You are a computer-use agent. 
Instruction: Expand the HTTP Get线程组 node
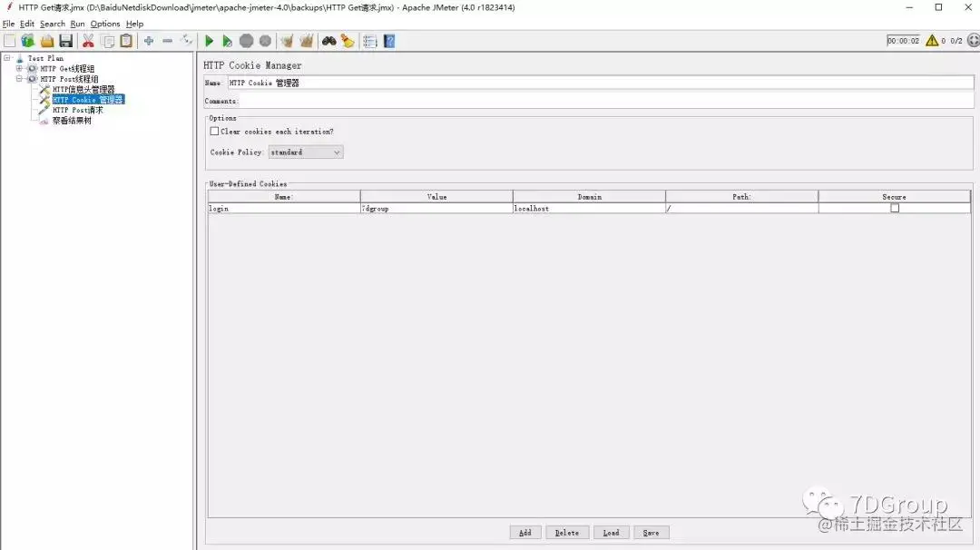pyautogui.click(x=19, y=69)
